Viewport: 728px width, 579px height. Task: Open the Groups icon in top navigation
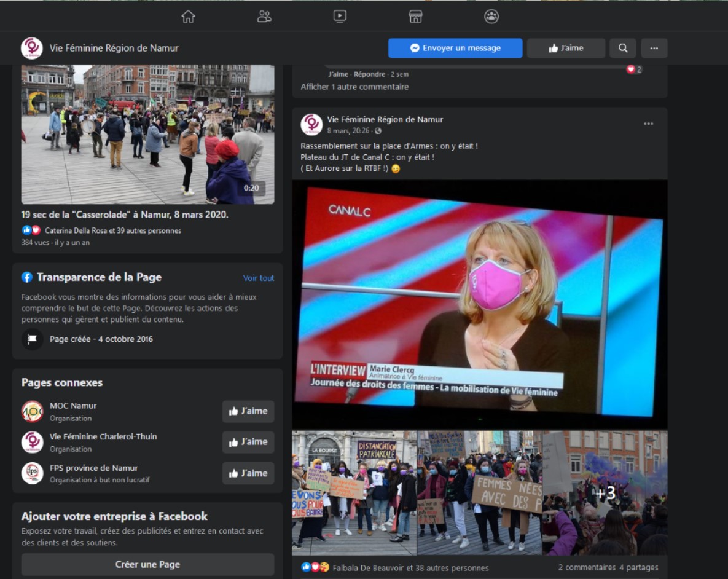pos(491,17)
